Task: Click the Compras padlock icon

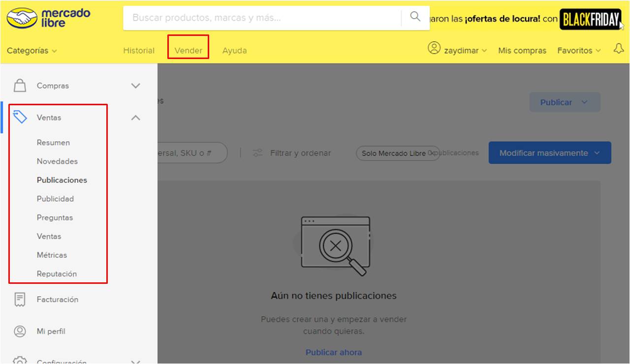Action: point(20,85)
